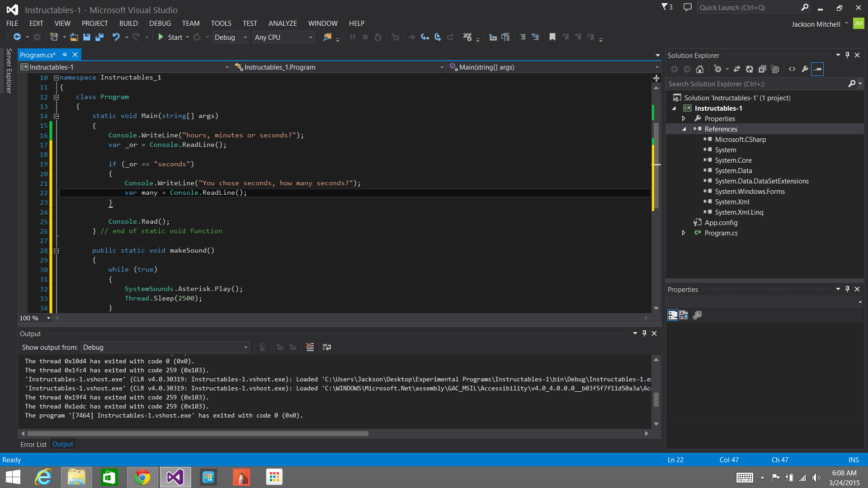Screen dimensions: 868x488
Task: Open Show output from Debug dropdown
Action: (x=165, y=347)
